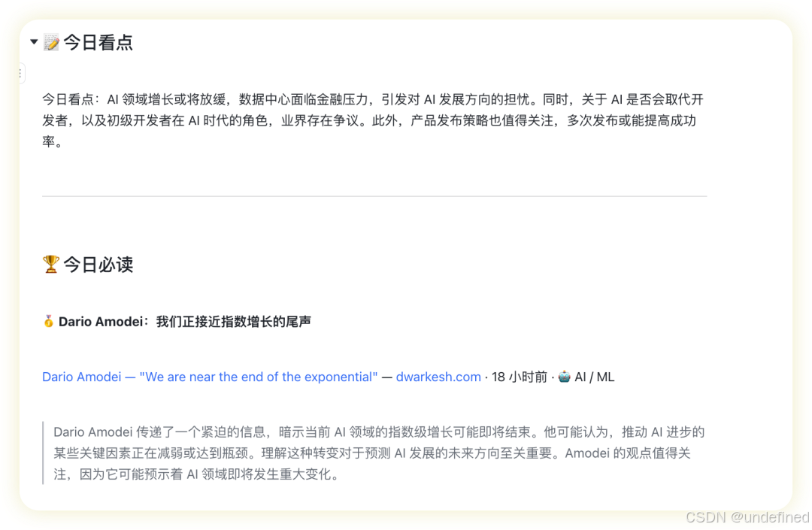Click the 18 小时前 timestamp

519,377
